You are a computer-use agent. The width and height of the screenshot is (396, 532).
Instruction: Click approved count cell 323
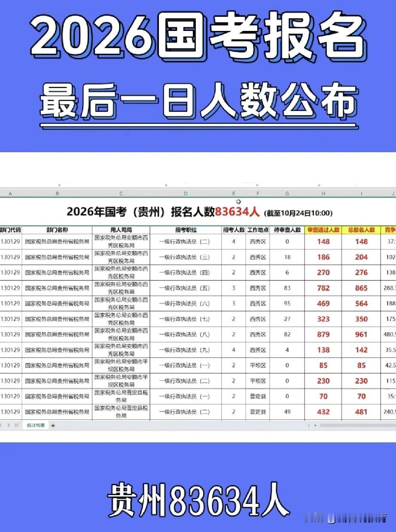323,319
